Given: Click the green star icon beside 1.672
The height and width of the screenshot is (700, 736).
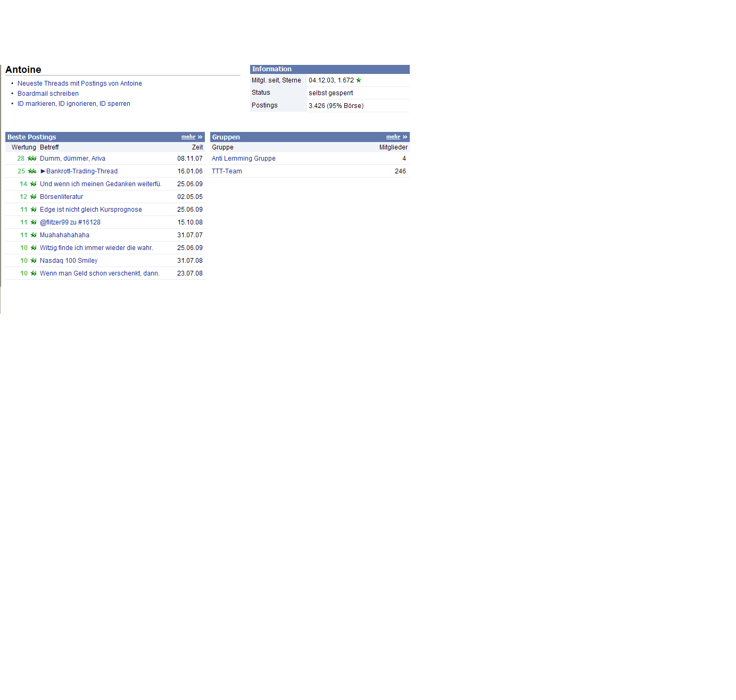Looking at the screenshot, I should (x=359, y=80).
